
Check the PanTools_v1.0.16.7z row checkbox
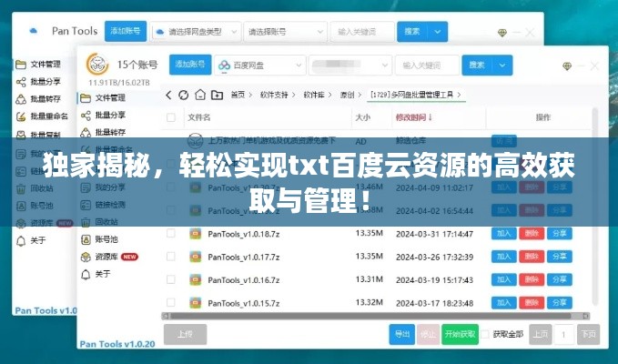point(171,279)
